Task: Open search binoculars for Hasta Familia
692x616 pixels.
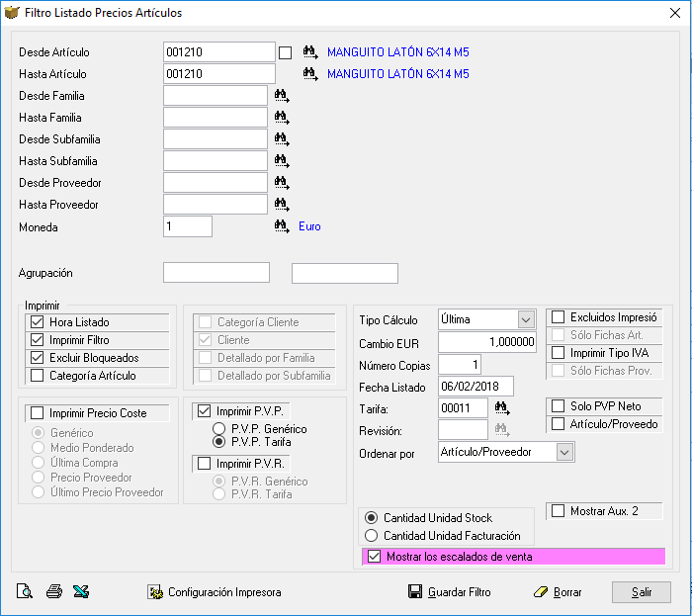Action: (282, 118)
